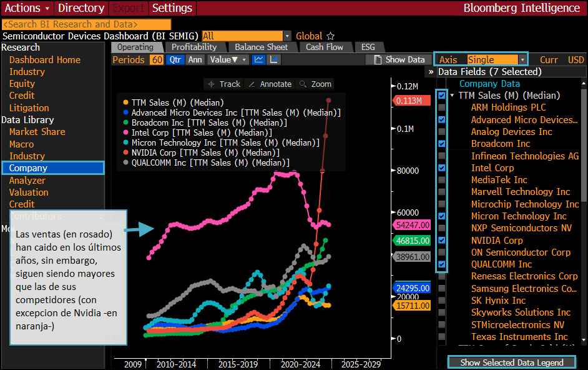Uncheck the NVIDIA Corp checkbox

pyautogui.click(x=442, y=240)
